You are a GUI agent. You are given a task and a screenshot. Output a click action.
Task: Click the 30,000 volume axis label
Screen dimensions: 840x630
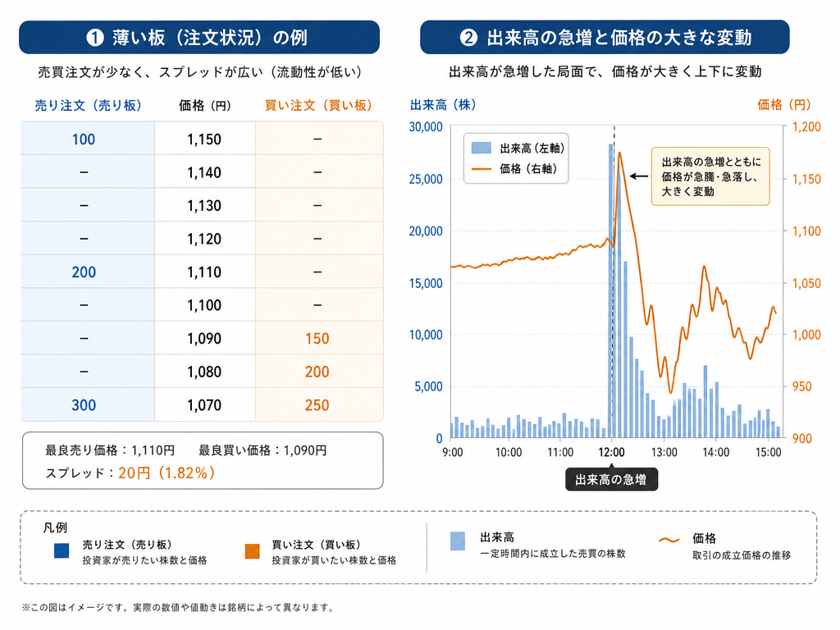click(x=426, y=127)
